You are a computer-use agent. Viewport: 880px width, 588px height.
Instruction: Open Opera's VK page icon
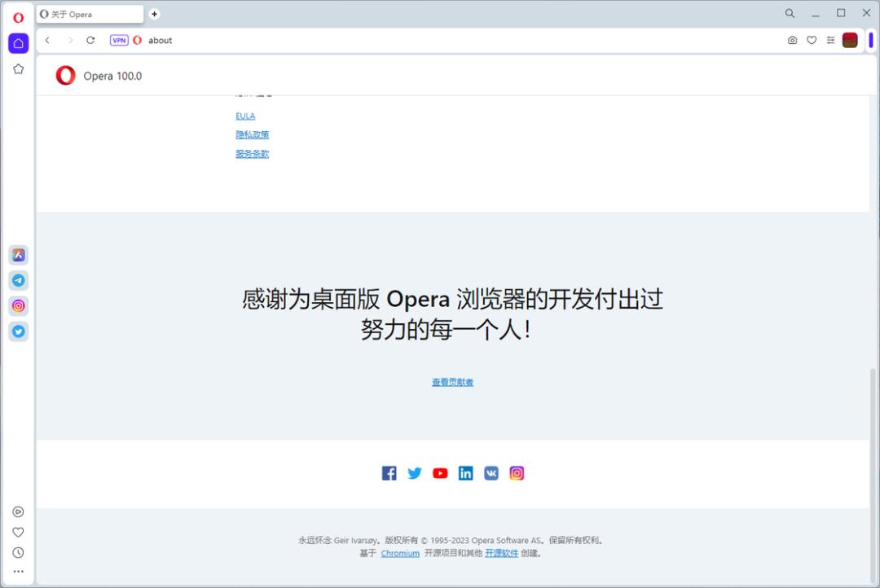click(x=491, y=473)
